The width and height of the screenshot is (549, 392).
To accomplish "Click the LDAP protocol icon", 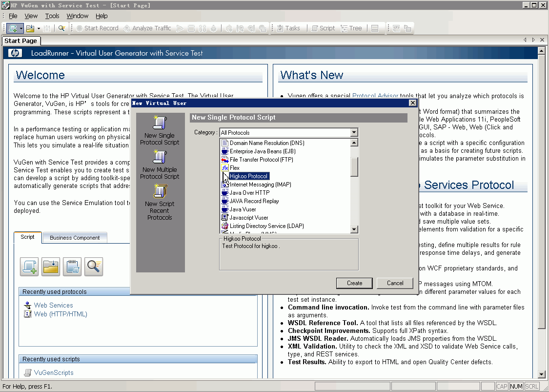I will coord(225,226).
